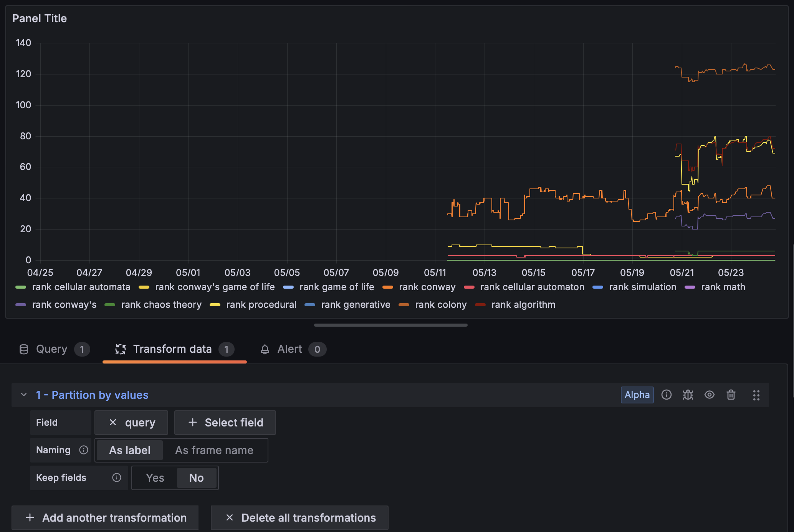Viewport: 794px width, 532px height.
Task: Click the drag handle dots icon
Action: (x=756, y=395)
